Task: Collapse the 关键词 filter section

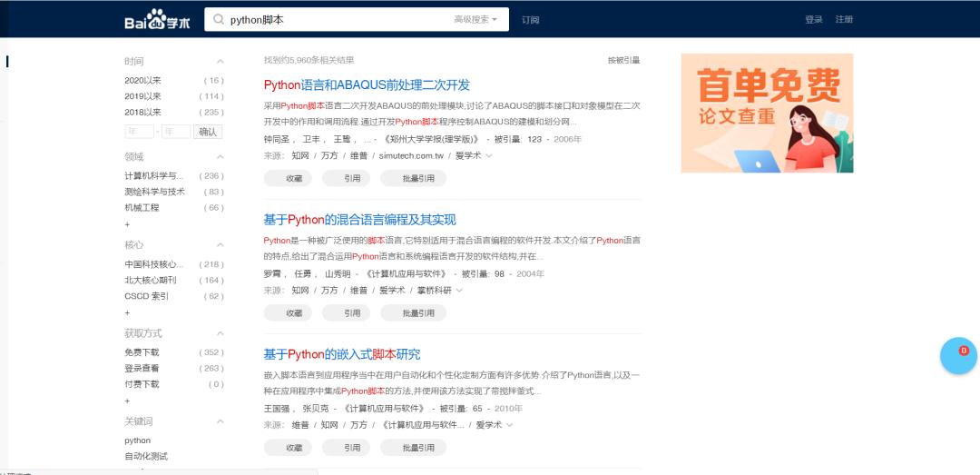Action: point(220,421)
